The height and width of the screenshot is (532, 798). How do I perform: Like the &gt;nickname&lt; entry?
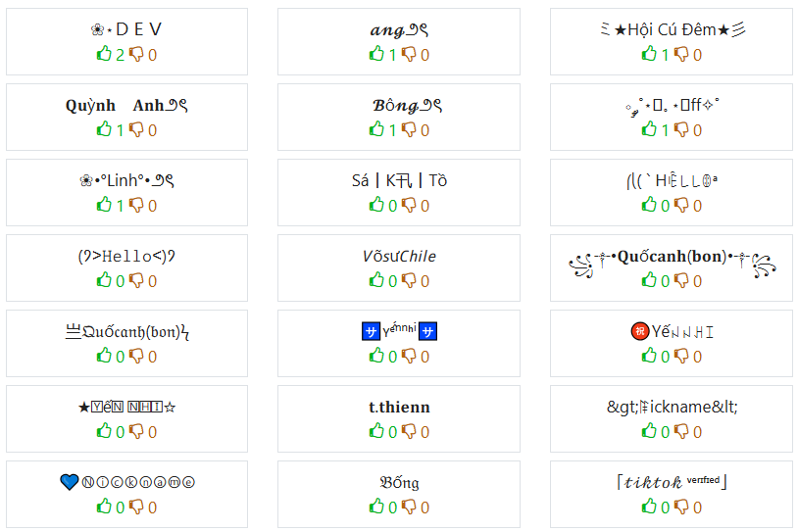(649, 431)
